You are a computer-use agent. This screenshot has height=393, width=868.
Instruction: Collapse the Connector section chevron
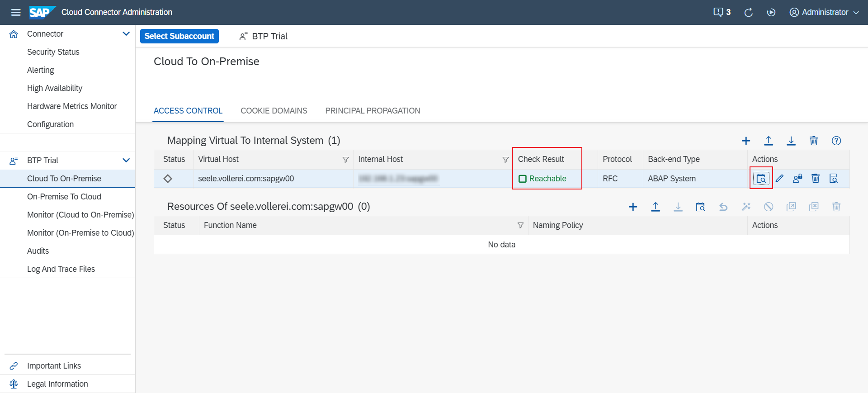click(126, 33)
